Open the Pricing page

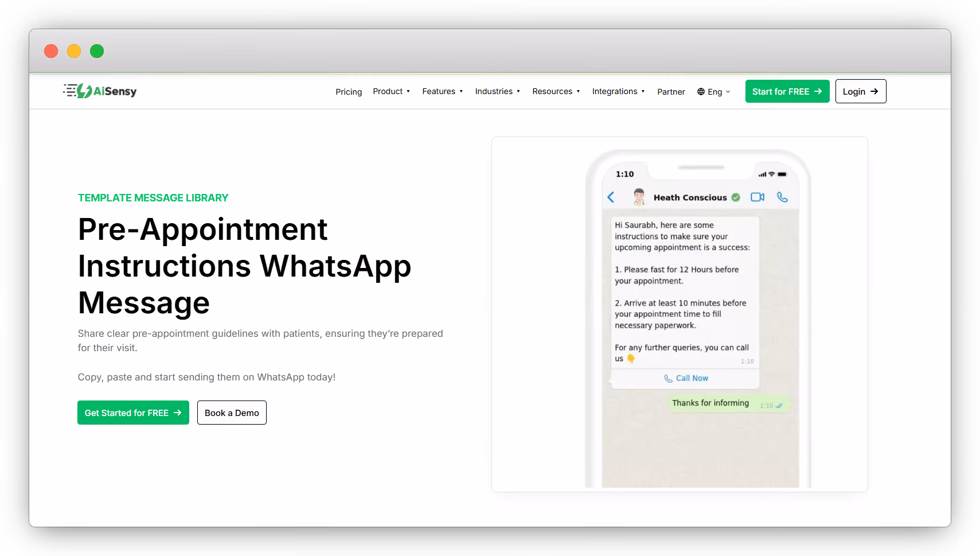point(349,92)
